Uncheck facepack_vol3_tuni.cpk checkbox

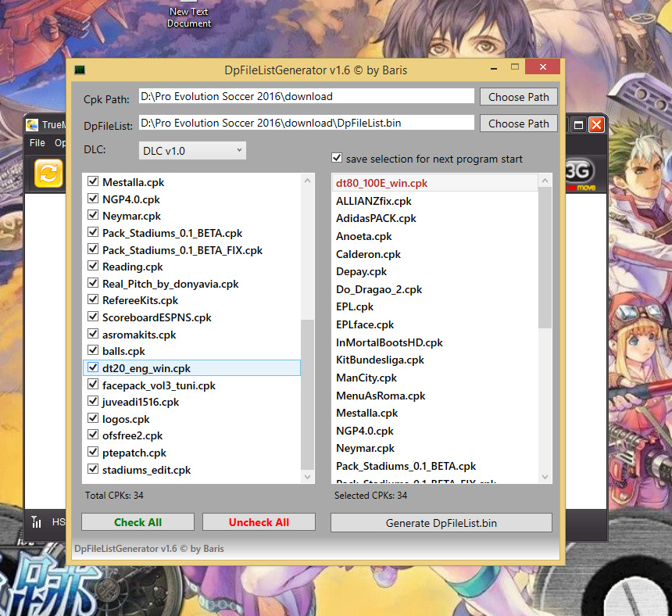click(x=92, y=385)
